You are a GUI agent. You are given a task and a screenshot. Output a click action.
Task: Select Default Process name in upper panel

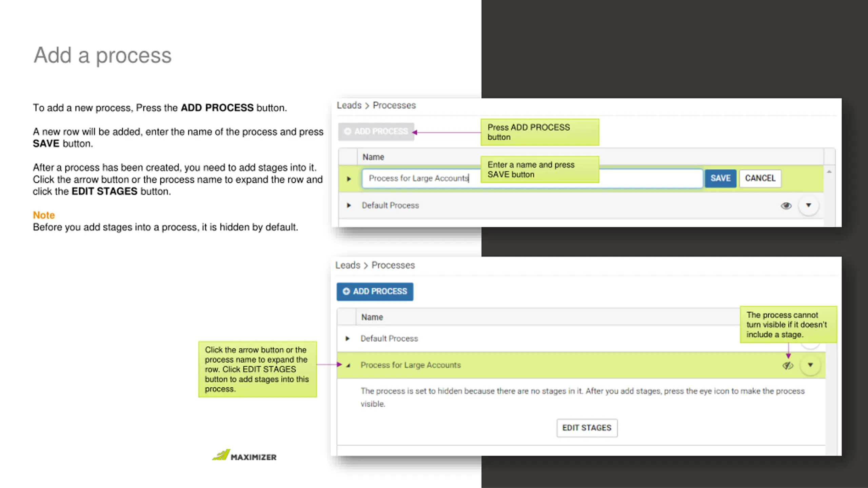pyautogui.click(x=390, y=205)
